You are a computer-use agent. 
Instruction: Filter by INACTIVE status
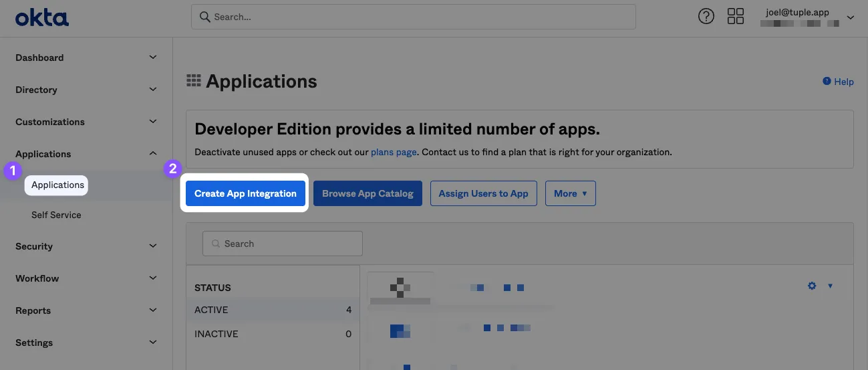point(273,334)
